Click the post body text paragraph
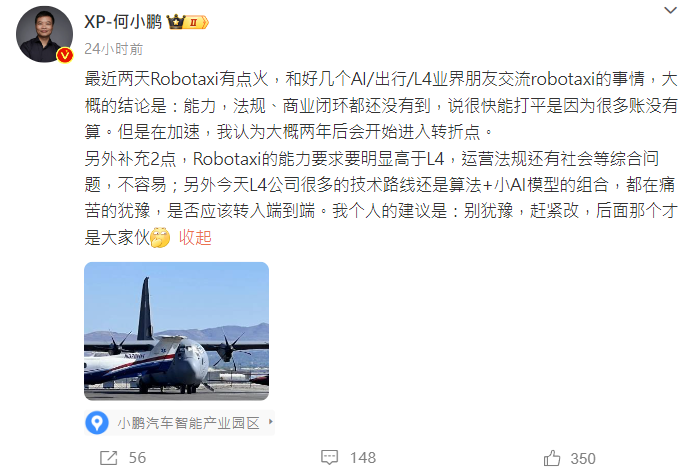Image resolution: width=692 pixels, height=473 pixels. tap(380, 158)
